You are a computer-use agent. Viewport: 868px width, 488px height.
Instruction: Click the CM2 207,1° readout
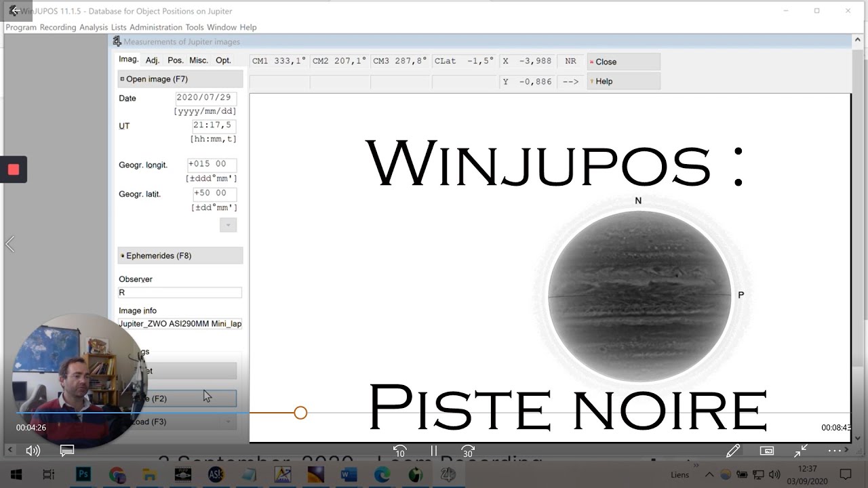tap(339, 62)
